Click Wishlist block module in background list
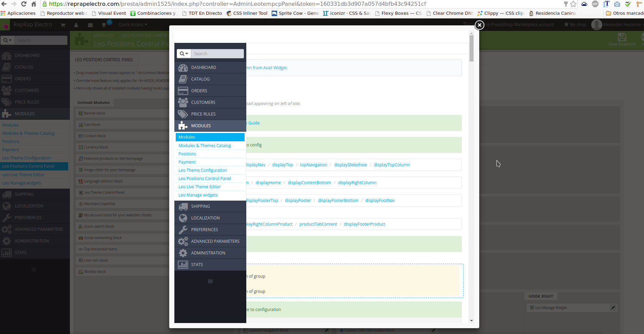 click(122, 272)
